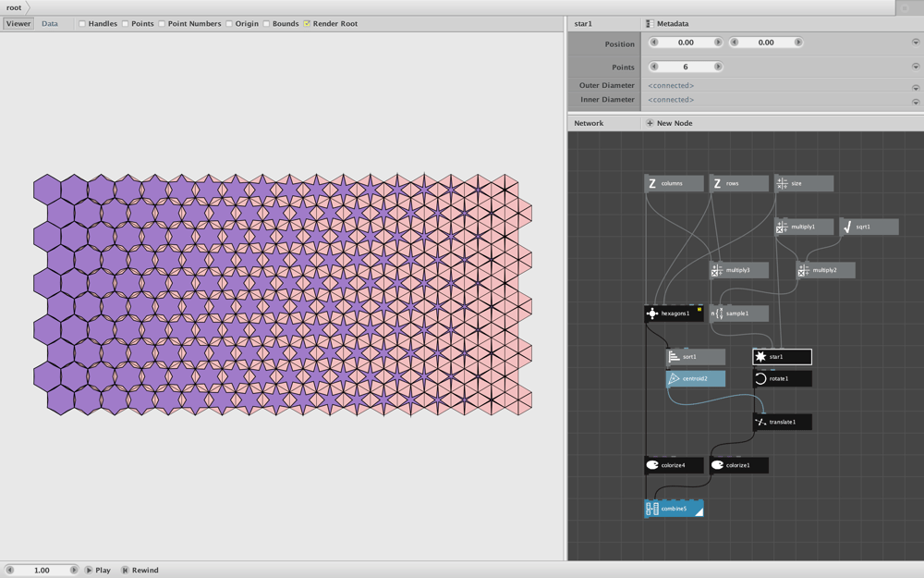Click the New Node button
Screen dimensions: 924x578
[x=669, y=123]
